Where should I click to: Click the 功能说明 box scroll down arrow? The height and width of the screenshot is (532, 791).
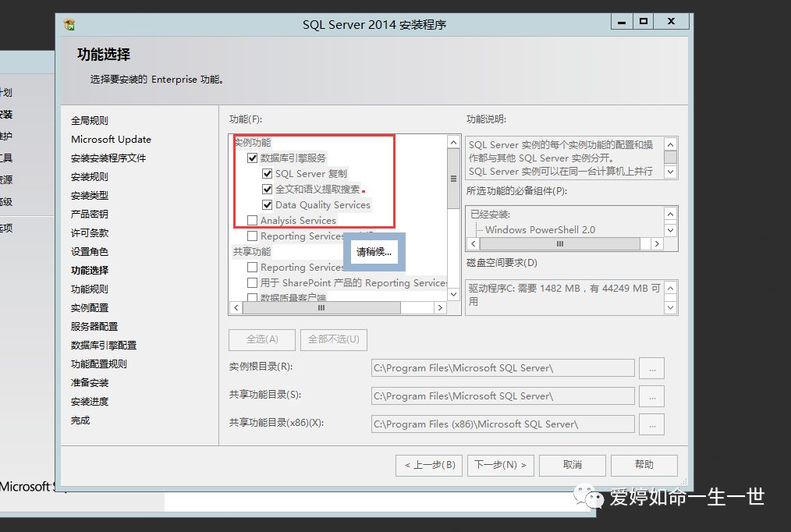coord(670,172)
